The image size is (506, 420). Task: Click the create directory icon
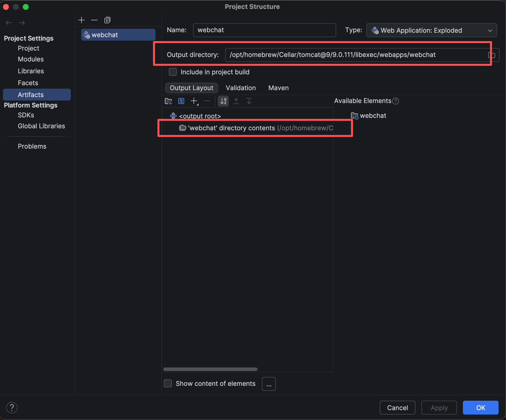pos(168,101)
